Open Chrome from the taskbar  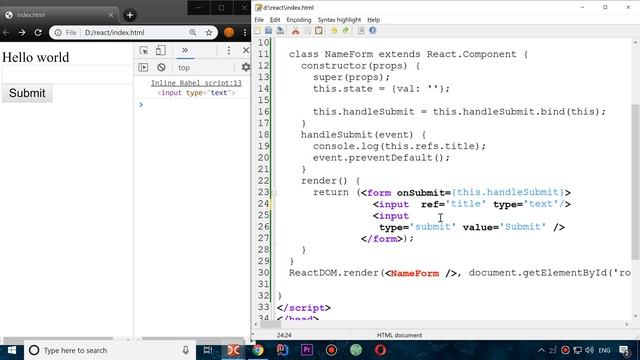click(258, 350)
